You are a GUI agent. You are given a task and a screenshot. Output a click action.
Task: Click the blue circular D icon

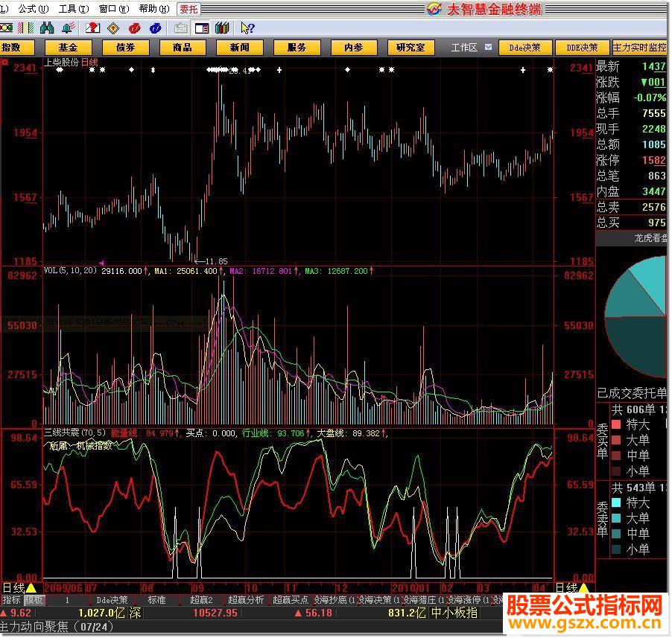coord(155,28)
